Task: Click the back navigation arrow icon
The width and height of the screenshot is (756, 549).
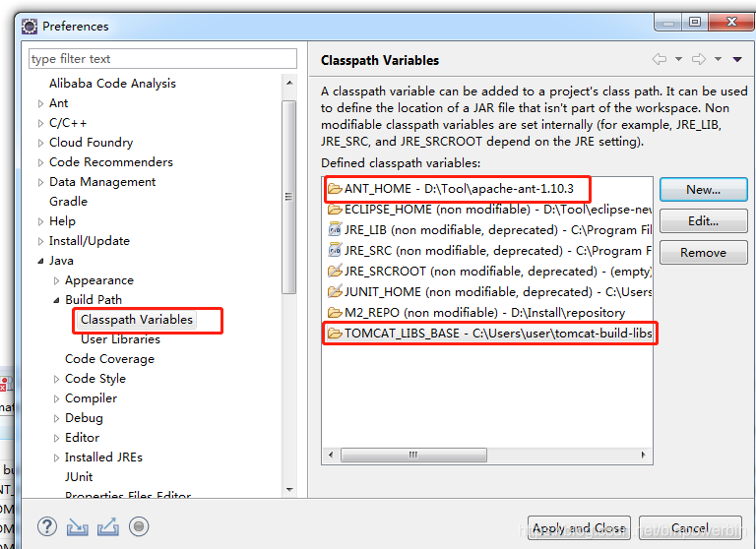Action: coord(660,59)
